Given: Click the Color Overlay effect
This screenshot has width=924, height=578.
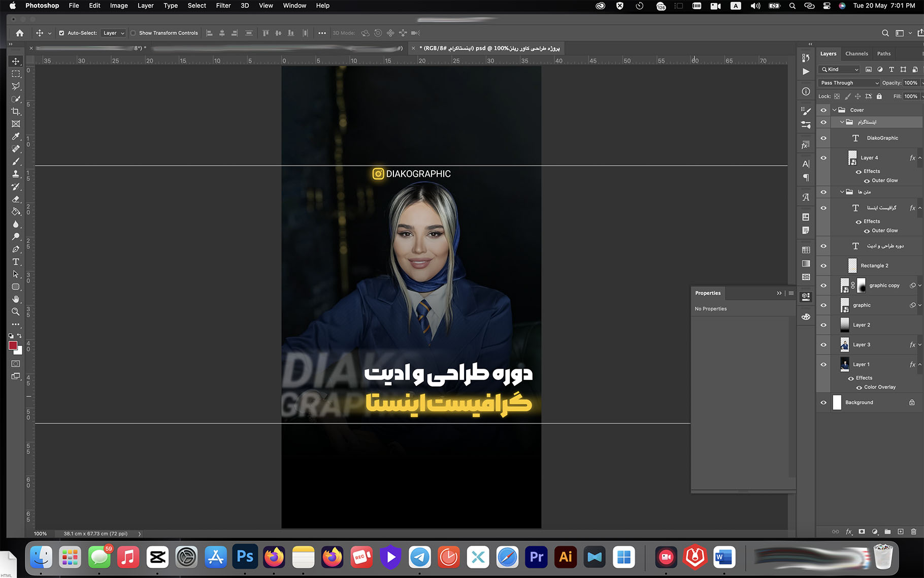Looking at the screenshot, I should 880,388.
